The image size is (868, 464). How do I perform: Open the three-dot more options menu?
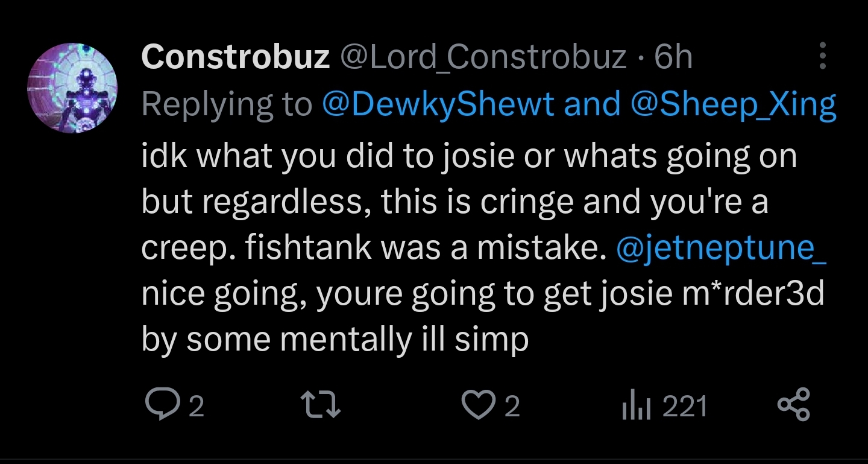(x=823, y=58)
